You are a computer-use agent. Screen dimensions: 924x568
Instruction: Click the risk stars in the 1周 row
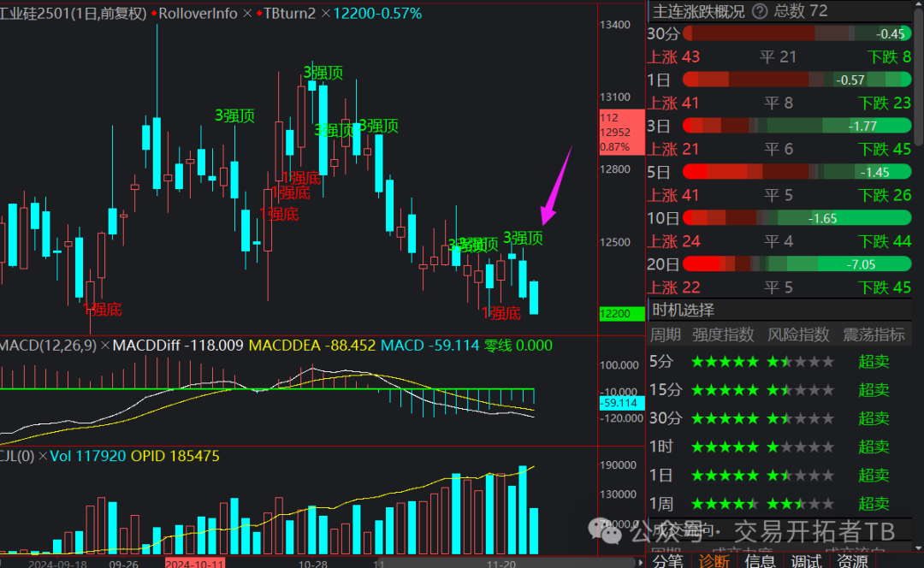click(800, 504)
